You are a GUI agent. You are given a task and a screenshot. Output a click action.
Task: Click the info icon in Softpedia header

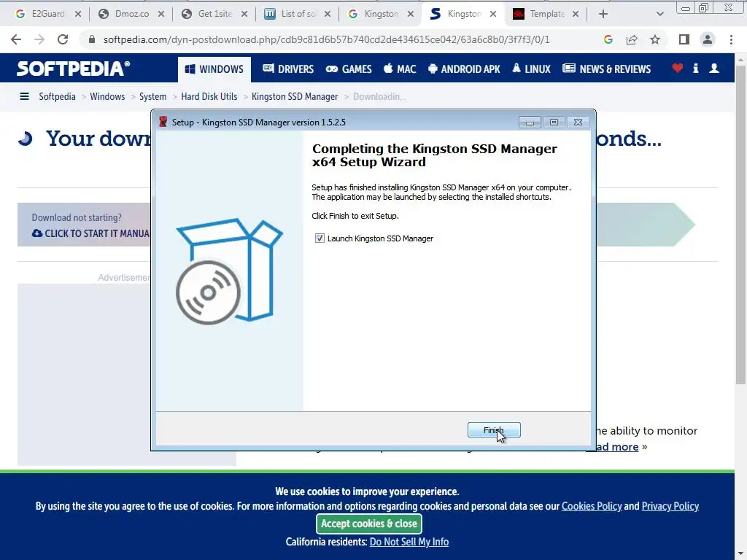695,68
